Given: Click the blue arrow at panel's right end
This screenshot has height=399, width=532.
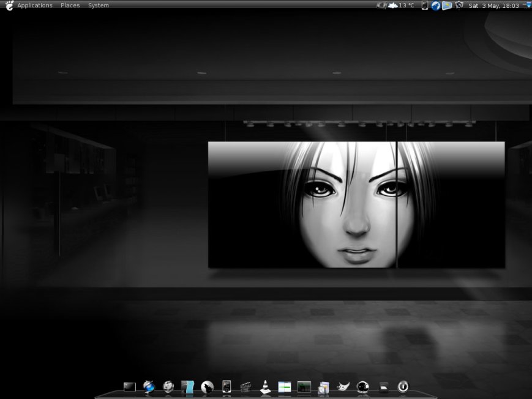Looking at the screenshot, I should coord(527,6).
